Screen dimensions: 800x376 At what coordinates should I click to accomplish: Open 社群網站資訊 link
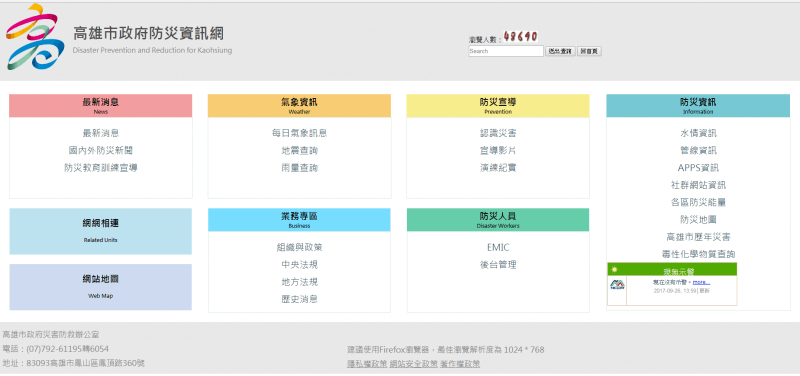tap(698, 185)
